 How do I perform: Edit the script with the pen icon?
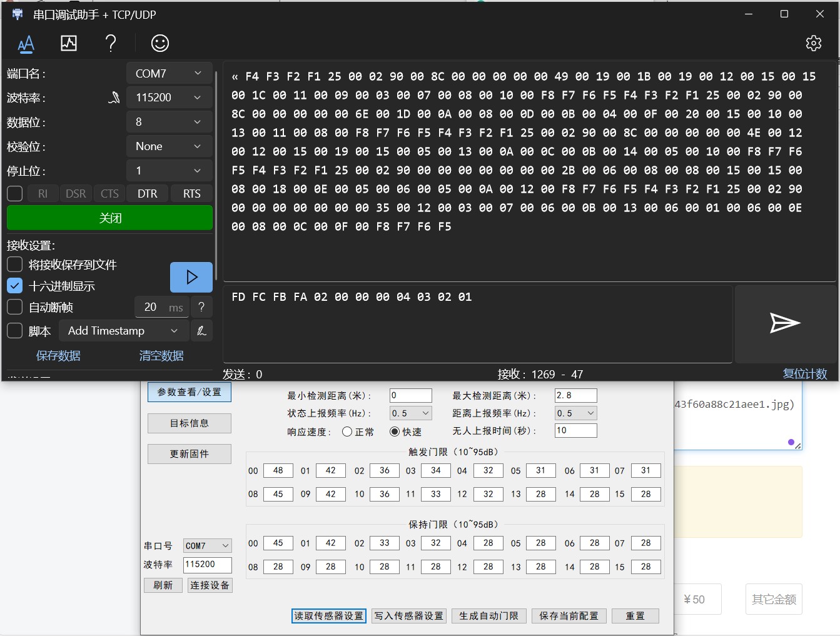point(201,331)
